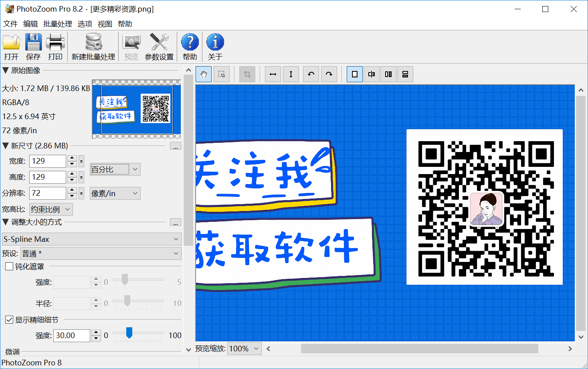
Task: Collapse the 调整大小的方式 section
Action: click(x=6, y=222)
